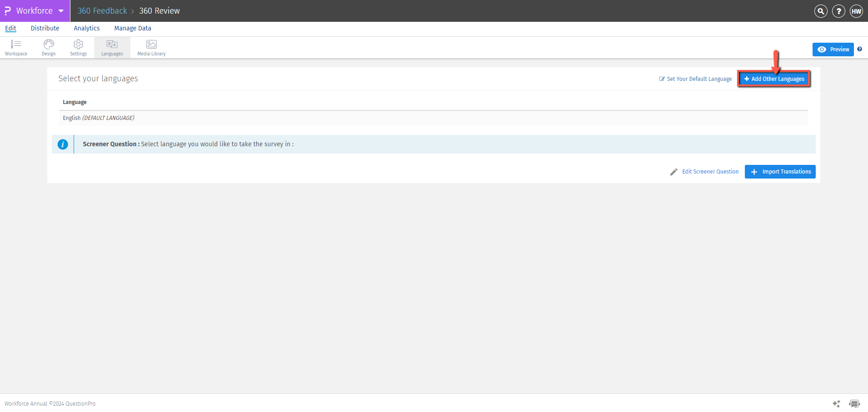Click the 360 Review breadcrumb title
This screenshot has width=868, height=412.
160,11
